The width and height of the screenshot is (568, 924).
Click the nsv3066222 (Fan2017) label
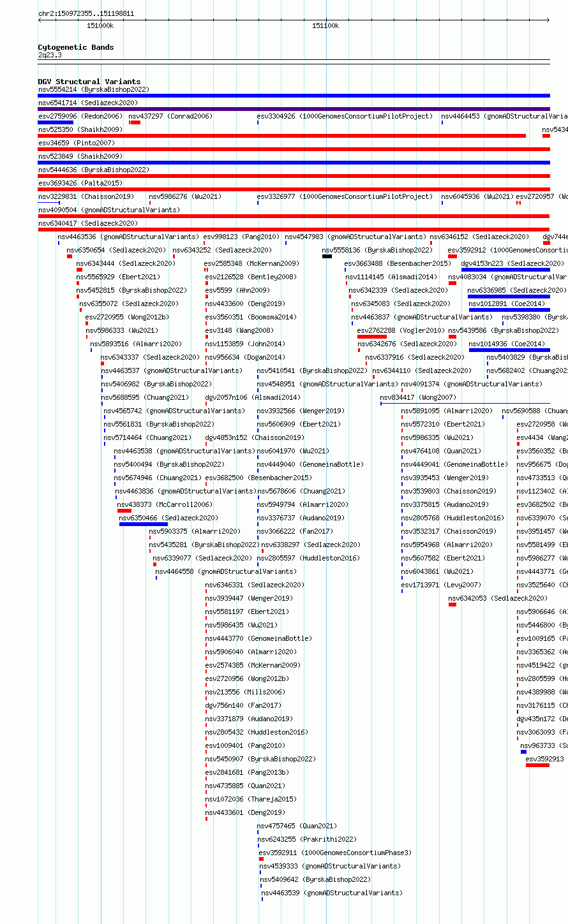click(x=295, y=532)
